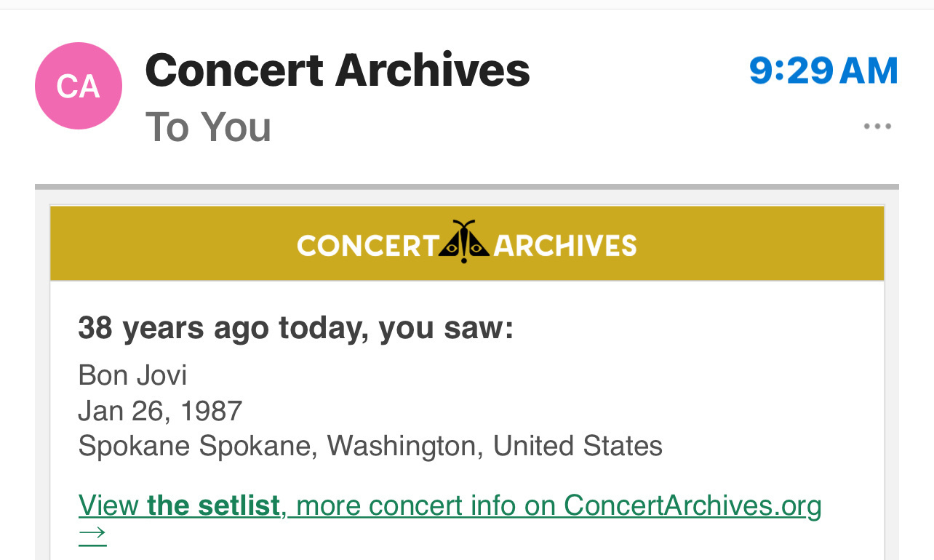Click the arrow icon below the setlist link
Screen dimensions: 934x560
92,536
